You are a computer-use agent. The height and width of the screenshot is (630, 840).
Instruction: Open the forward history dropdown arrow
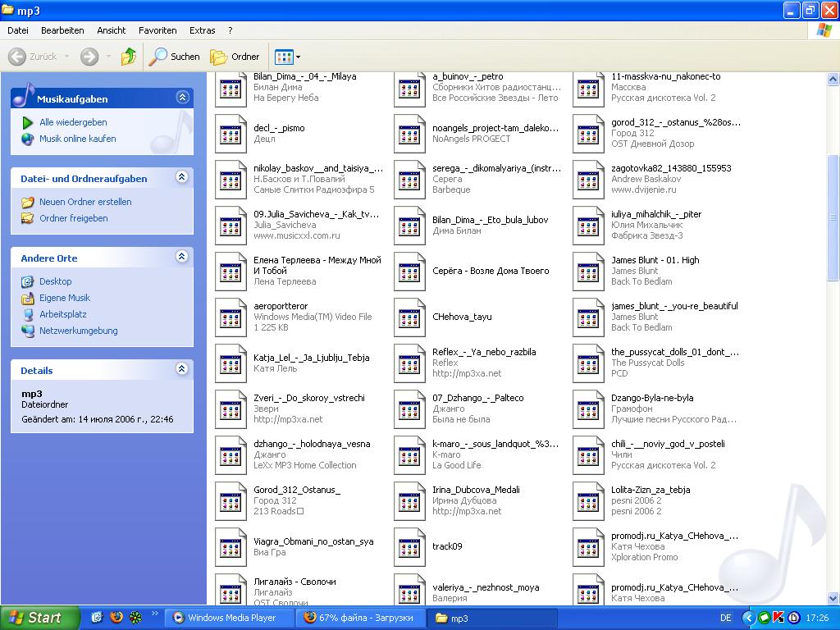[x=108, y=57]
